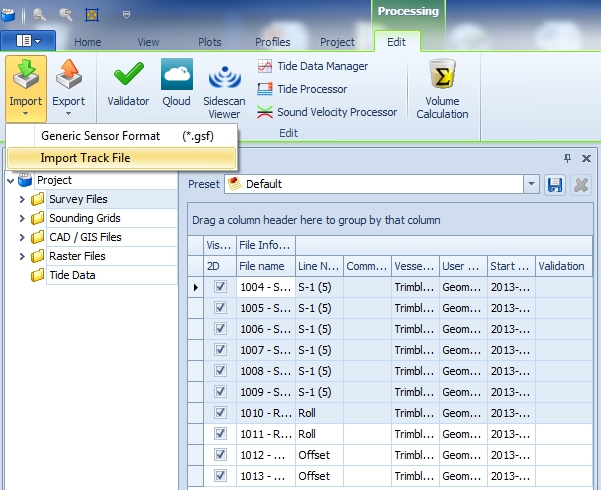The height and width of the screenshot is (490, 601).
Task: Expand the Survey Files tree node
Action: tap(22, 200)
